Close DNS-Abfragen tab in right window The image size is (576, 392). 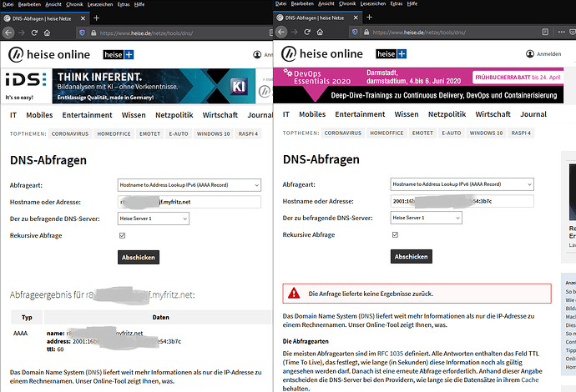tap(356, 18)
